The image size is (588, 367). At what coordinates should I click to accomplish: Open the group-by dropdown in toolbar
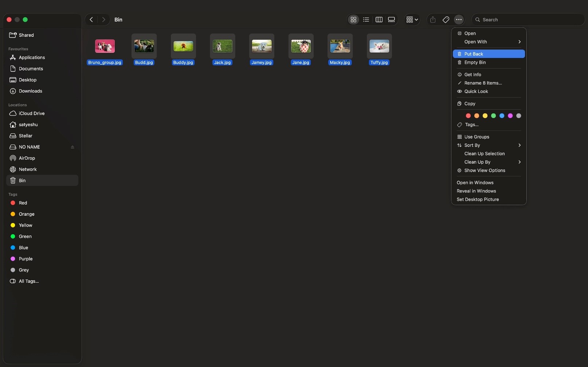411,20
